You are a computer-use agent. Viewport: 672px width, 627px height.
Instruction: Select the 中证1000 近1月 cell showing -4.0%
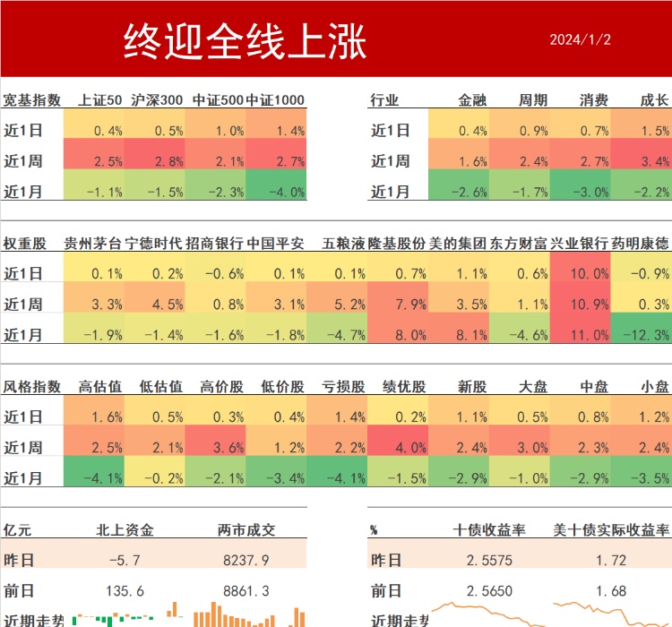(x=276, y=191)
